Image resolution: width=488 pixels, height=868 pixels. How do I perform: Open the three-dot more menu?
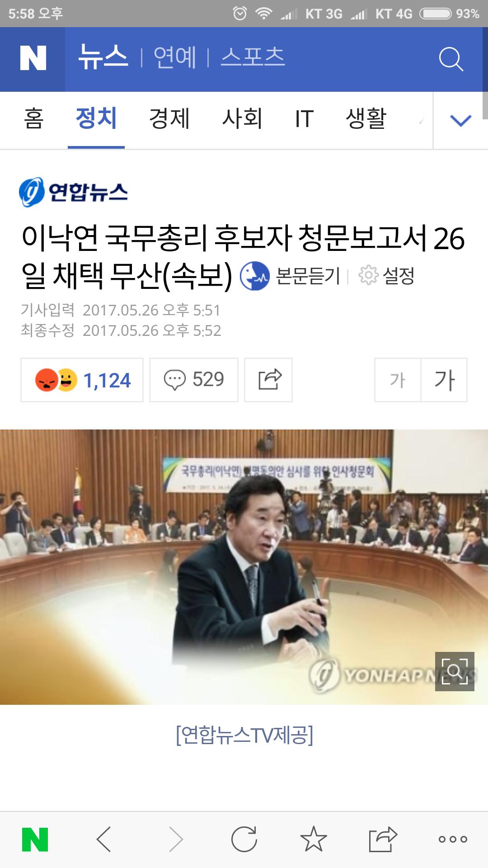453,840
